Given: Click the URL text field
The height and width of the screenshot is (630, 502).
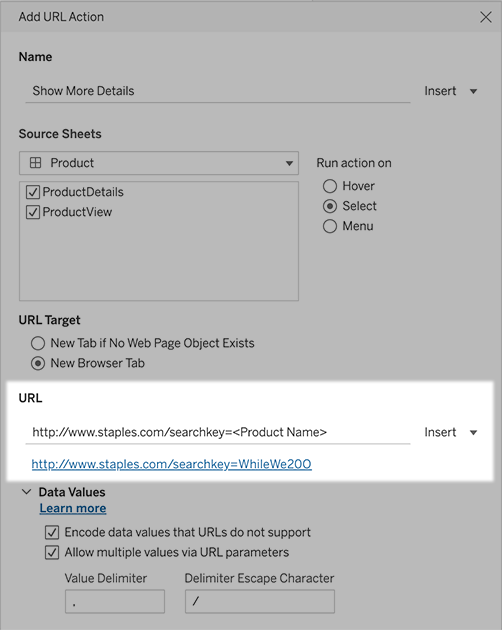Looking at the screenshot, I should pyautogui.click(x=217, y=433).
